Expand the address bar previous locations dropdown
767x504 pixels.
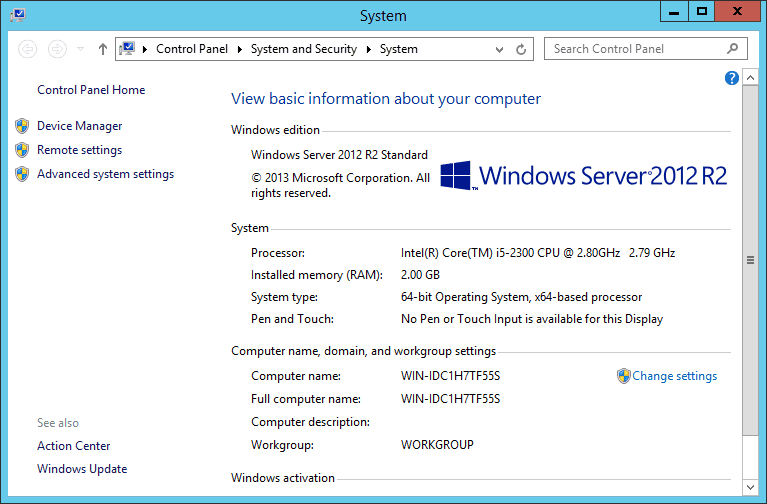point(500,49)
